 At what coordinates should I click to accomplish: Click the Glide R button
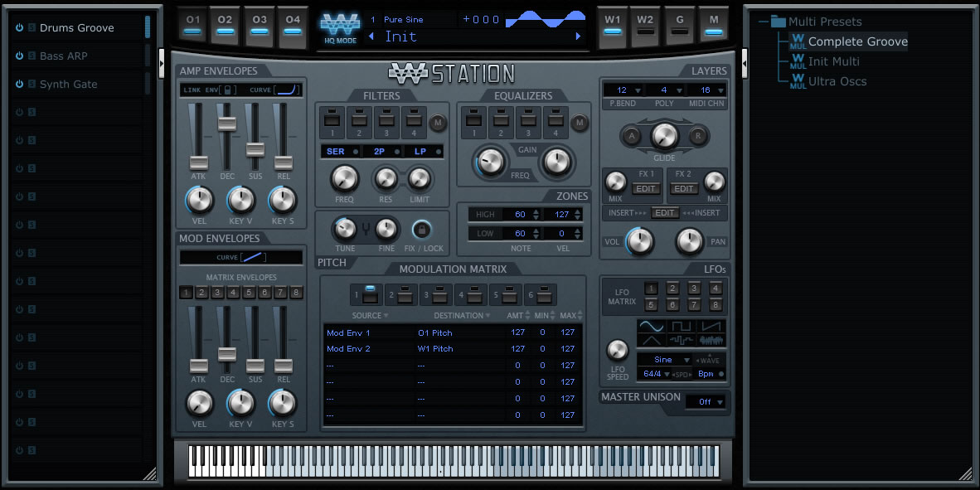698,136
